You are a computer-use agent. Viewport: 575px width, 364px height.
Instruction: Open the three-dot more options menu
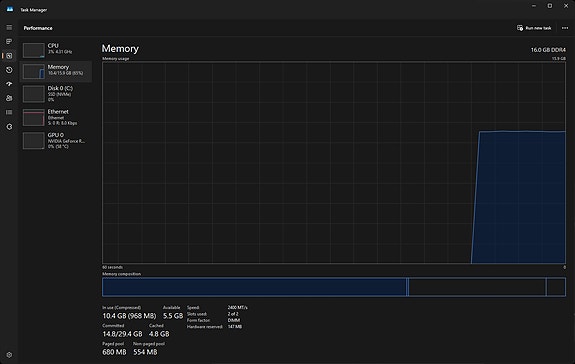point(565,28)
